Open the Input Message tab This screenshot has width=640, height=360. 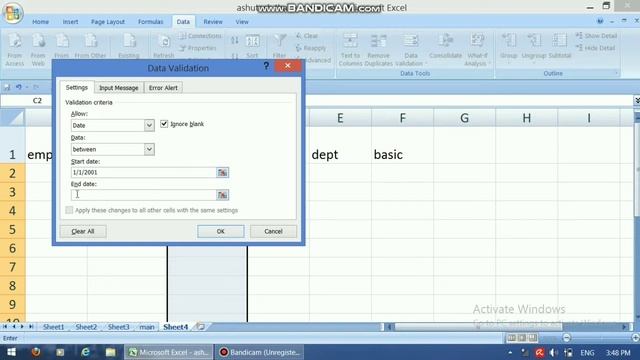119,88
